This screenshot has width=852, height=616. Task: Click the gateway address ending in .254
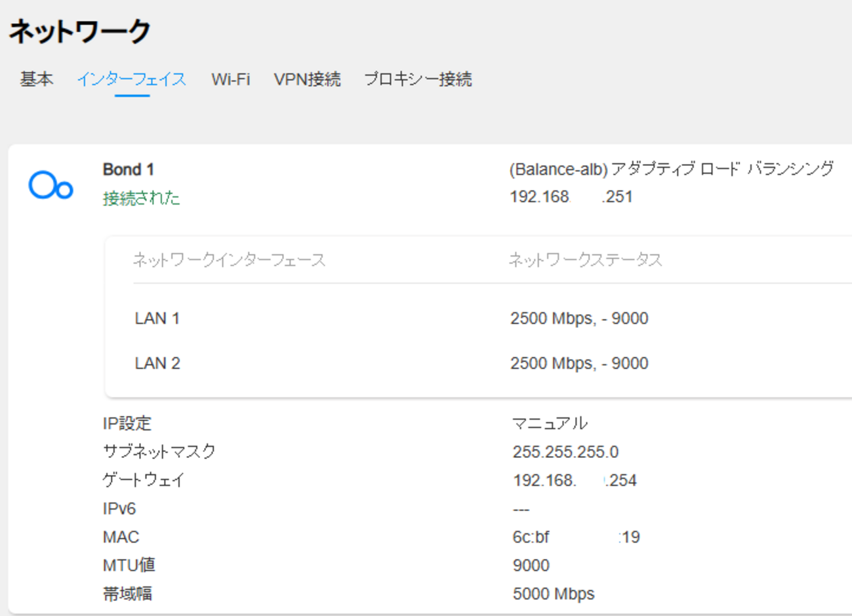[574, 480]
